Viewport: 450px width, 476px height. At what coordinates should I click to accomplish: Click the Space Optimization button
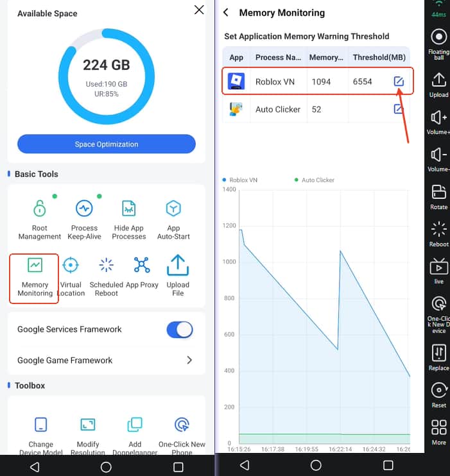tap(107, 144)
